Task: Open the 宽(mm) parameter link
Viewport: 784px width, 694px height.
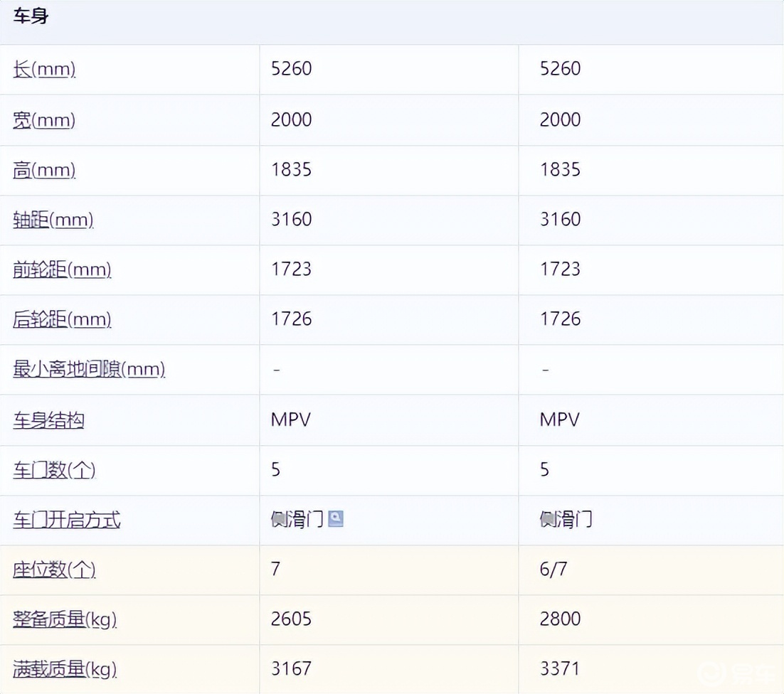Action: click(x=44, y=119)
